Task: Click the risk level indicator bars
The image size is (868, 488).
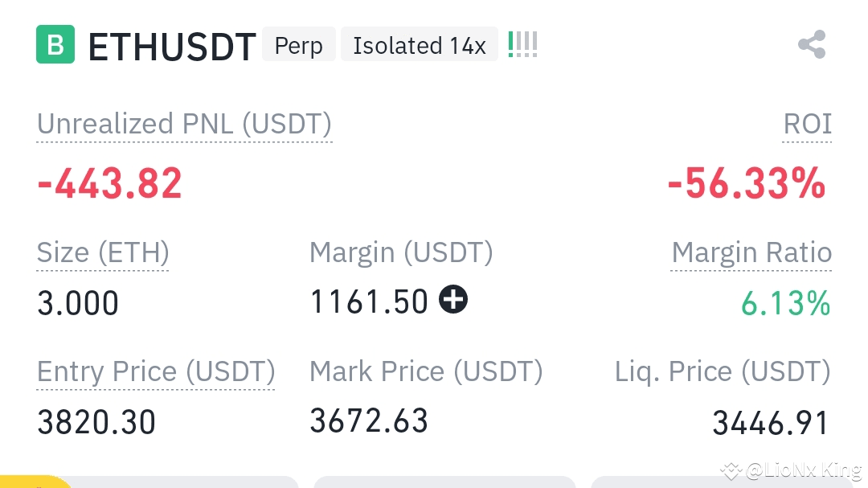Action: click(522, 44)
